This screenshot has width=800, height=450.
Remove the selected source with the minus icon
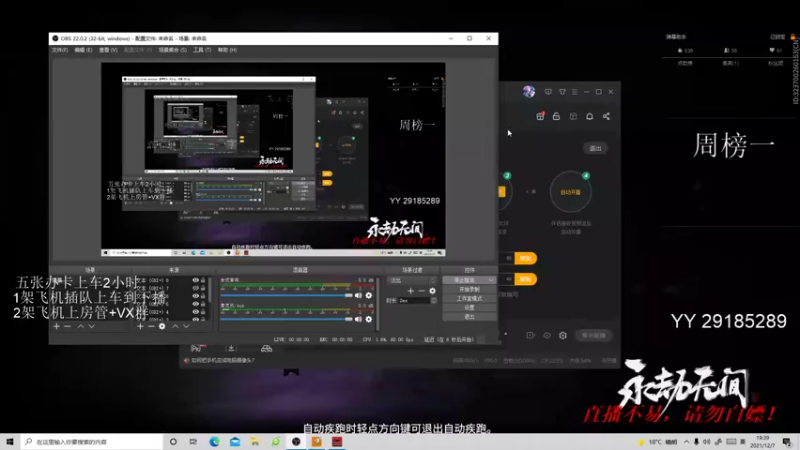click(151, 326)
